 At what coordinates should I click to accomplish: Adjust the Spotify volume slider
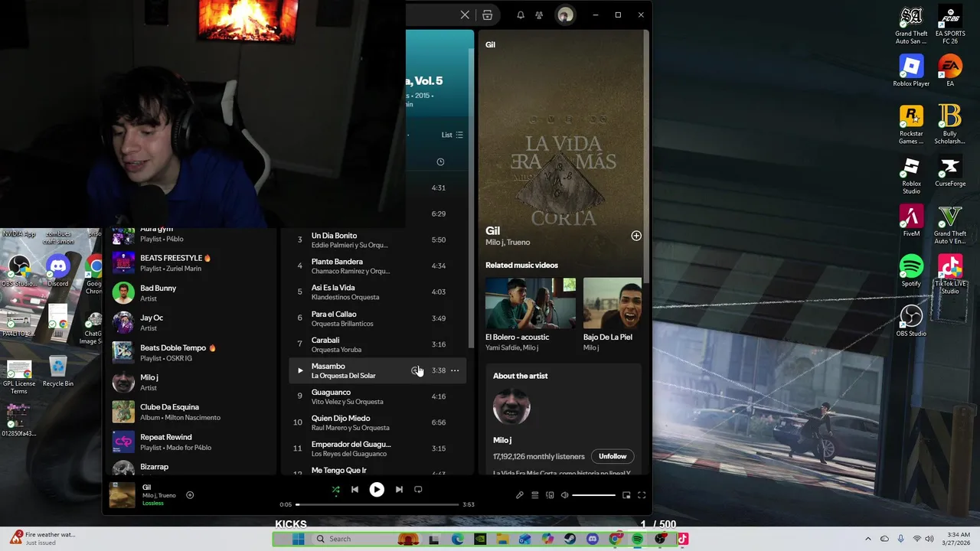click(593, 495)
